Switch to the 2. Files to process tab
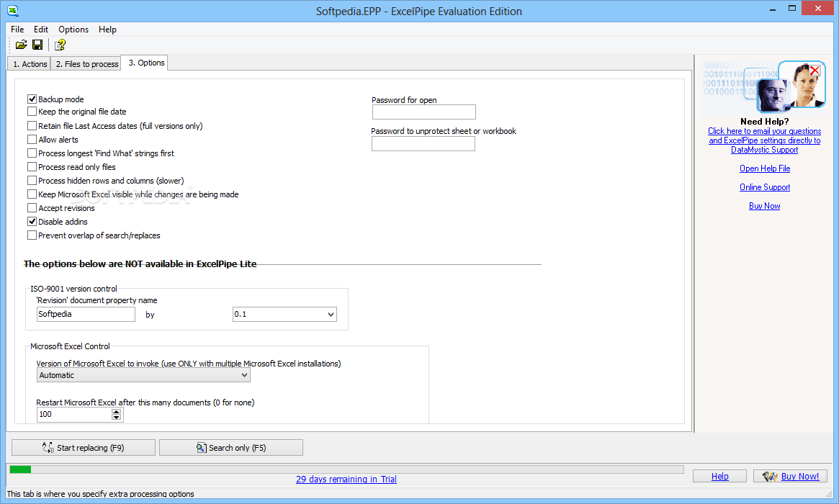 click(86, 63)
